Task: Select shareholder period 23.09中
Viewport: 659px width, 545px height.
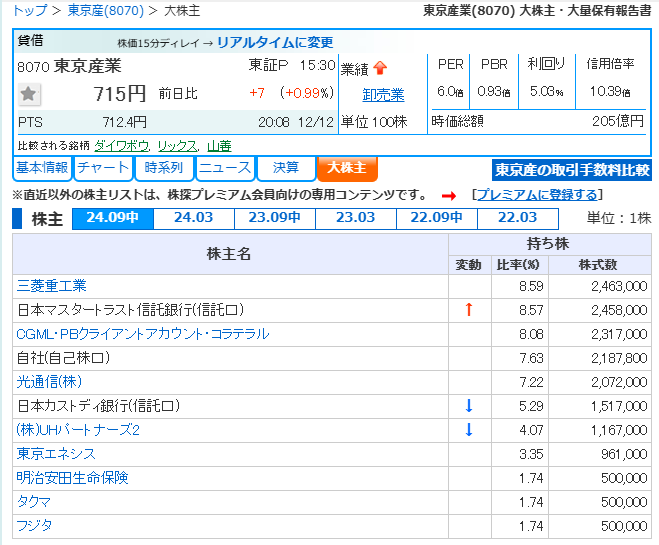Action: [274, 218]
